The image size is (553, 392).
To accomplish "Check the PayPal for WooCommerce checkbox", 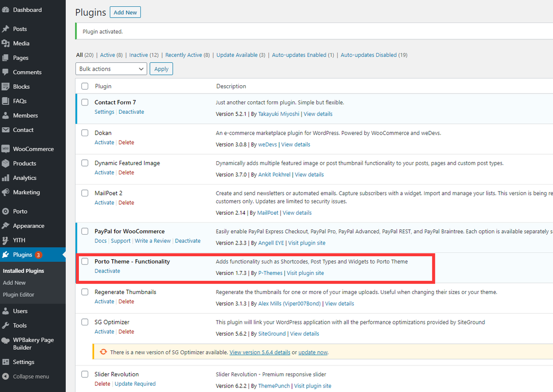I will pos(85,231).
